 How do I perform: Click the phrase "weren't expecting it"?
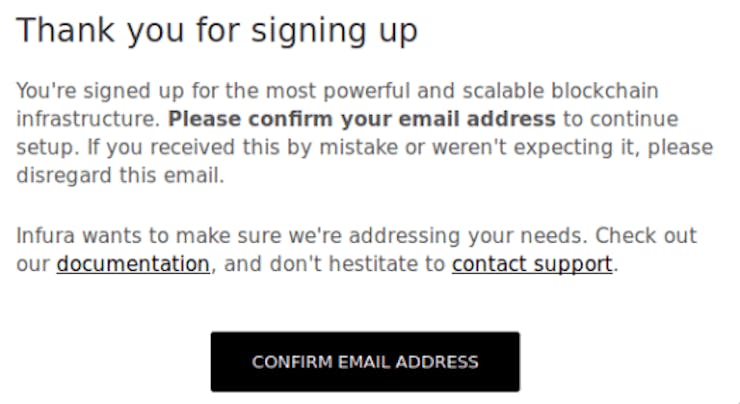click(x=538, y=148)
